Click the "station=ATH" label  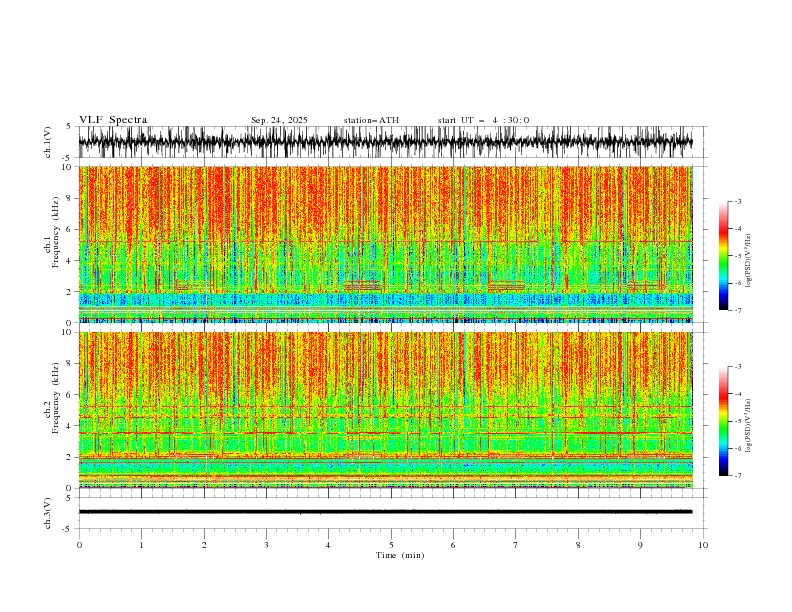371,120
